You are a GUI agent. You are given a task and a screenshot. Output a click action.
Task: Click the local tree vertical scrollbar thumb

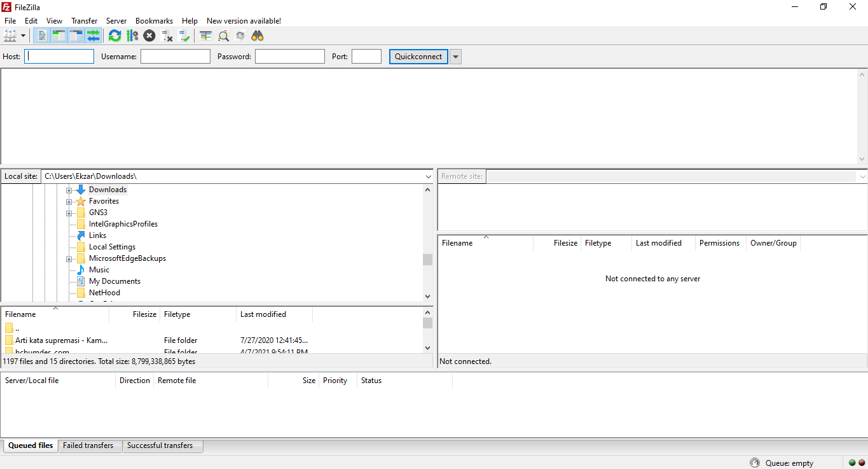click(427, 260)
